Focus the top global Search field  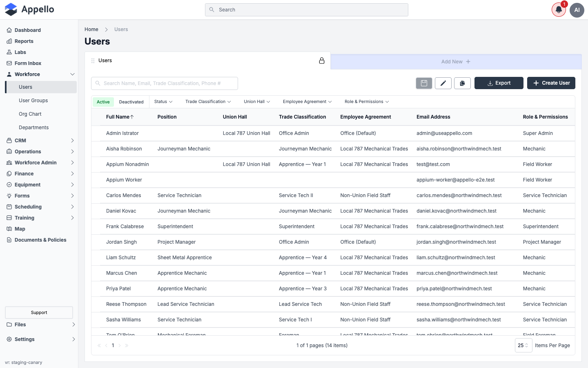(x=307, y=10)
